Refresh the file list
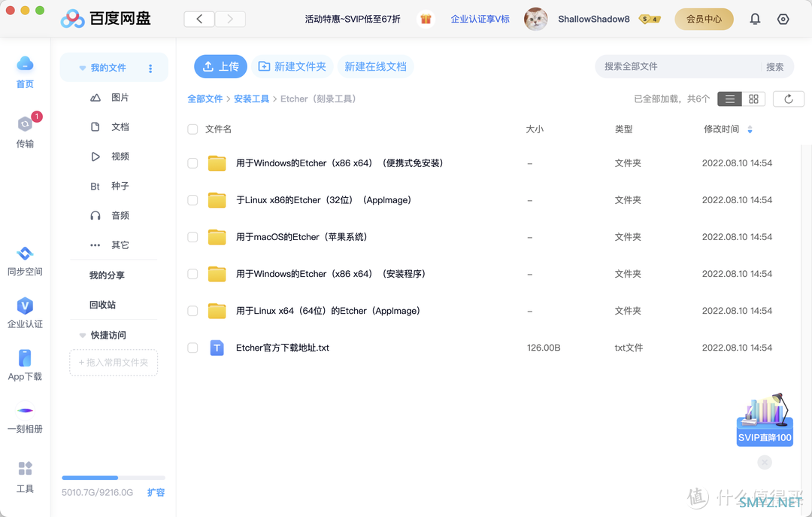Screen dimensions: 812x517 pos(788,99)
